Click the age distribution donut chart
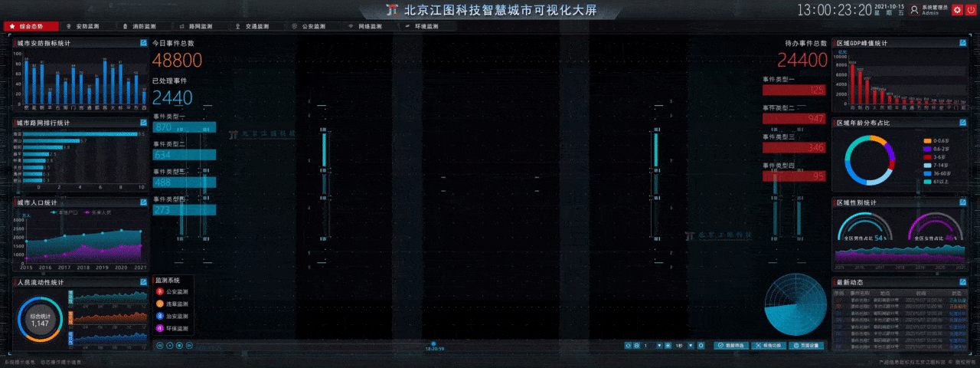This screenshot has width=980, height=368. click(870, 160)
